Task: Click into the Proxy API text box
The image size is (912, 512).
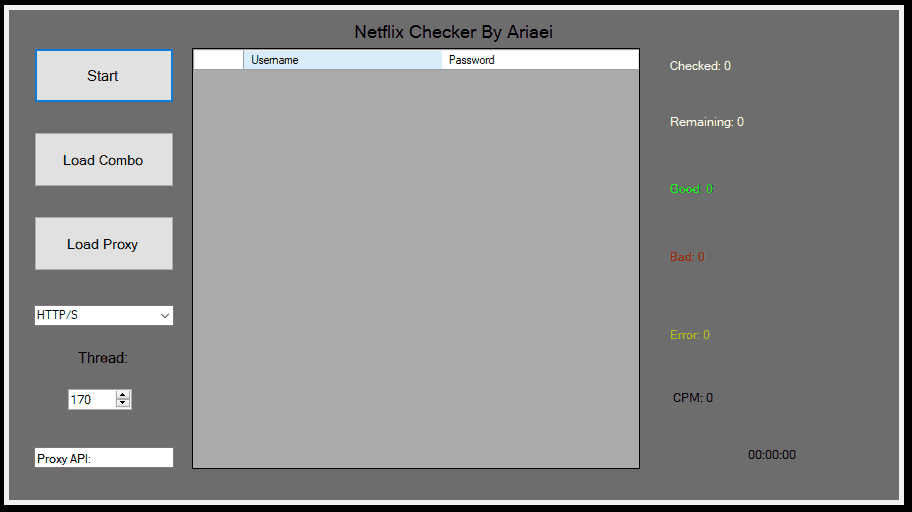Action: (x=104, y=458)
